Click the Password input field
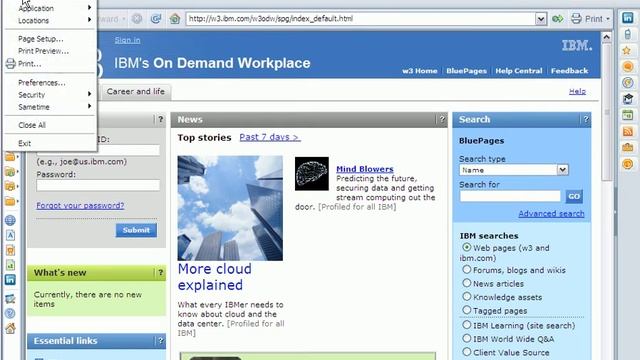Viewport: 640px width, 360px height. pyautogui.click(x=98, y=185)
